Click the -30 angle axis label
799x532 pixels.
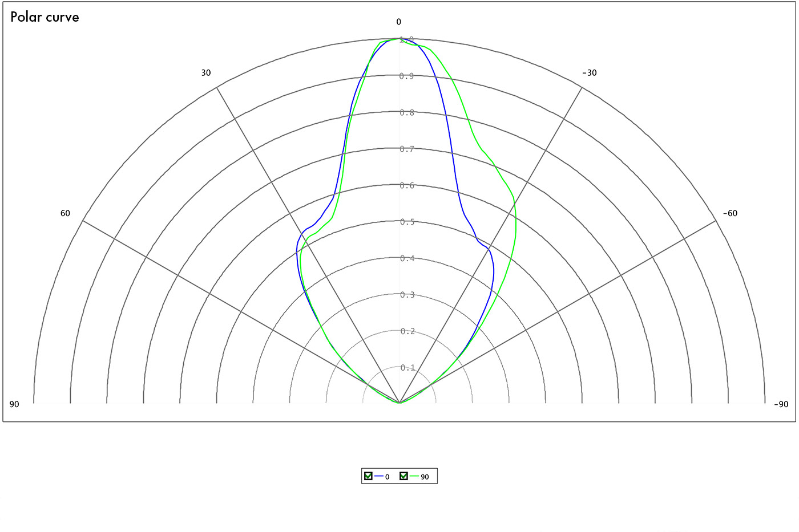590,73
